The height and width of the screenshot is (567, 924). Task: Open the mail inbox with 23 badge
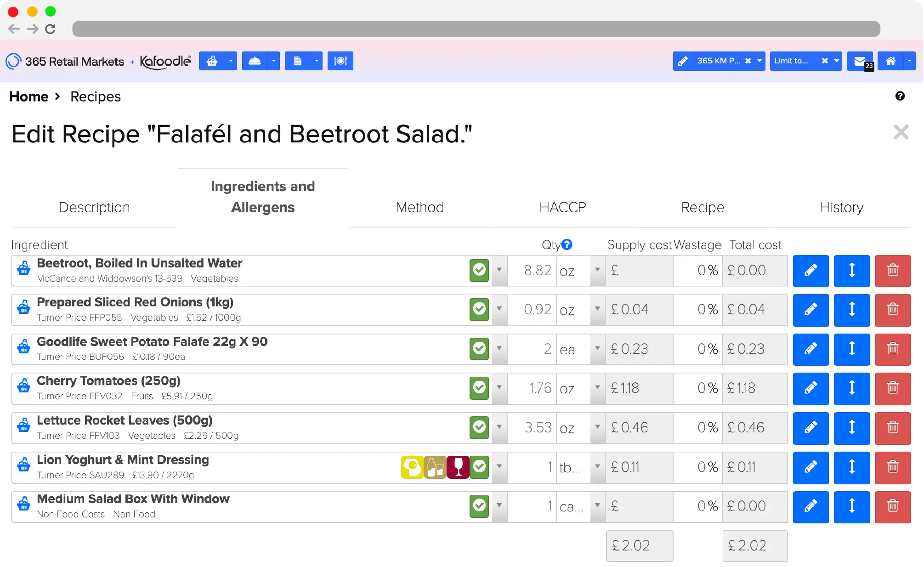(860, 61)
